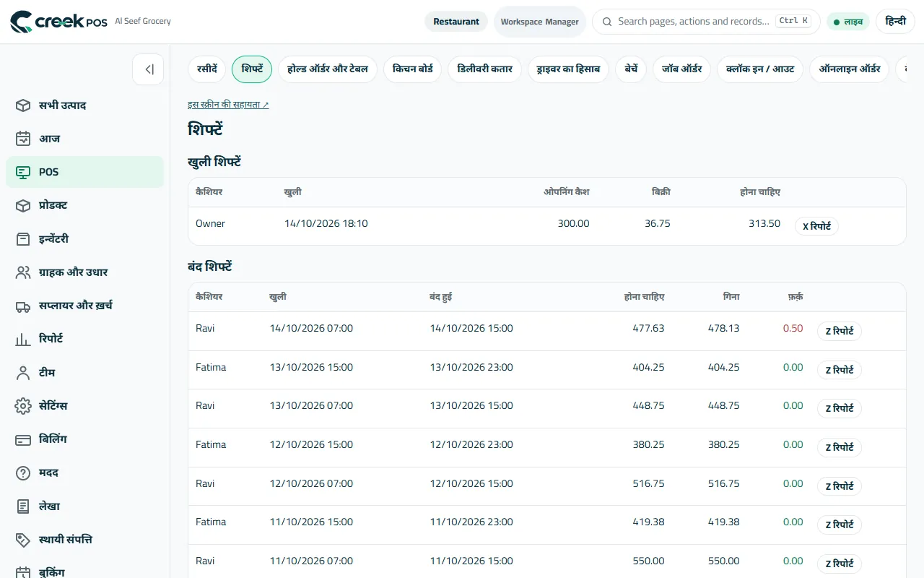The image size is (924, 578).
Task: Open ड्राइवर का हिसाब tab
Action: (568, 69)
